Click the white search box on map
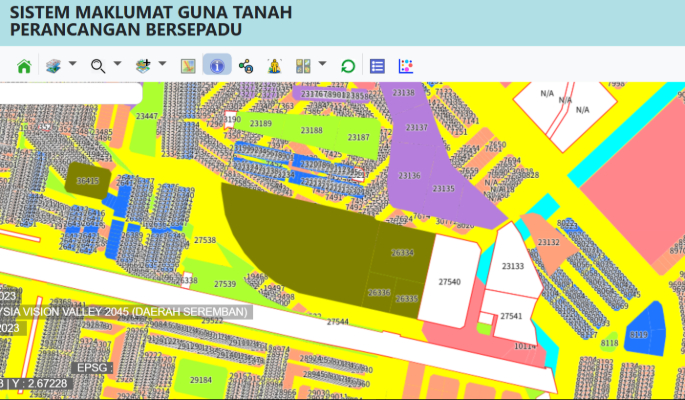685x400 pixels. point(70,92)
